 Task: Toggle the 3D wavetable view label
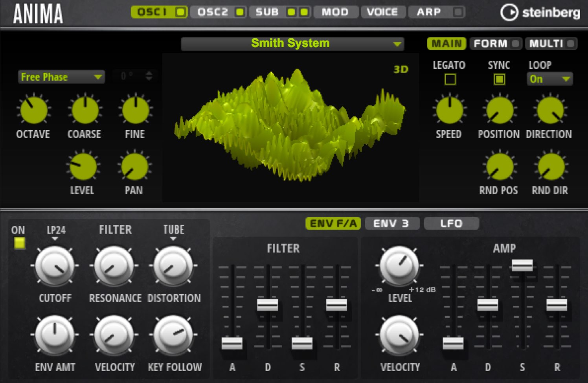(401, 69)
